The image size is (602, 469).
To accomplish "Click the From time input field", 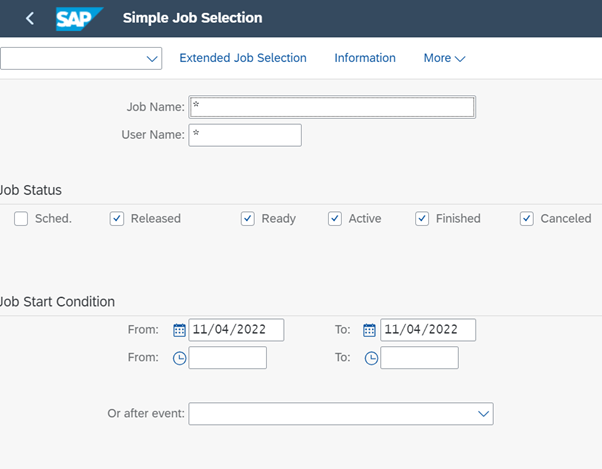I will click(228, 358).
